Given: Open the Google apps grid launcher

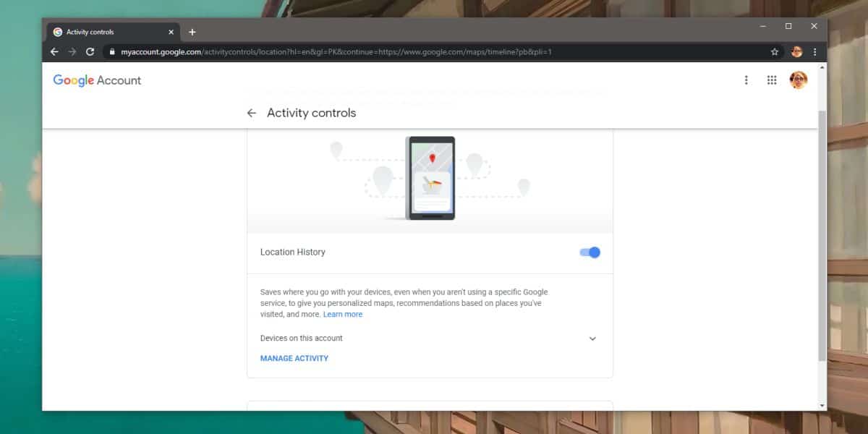Looking at the screenshot, I should [772, 80].
